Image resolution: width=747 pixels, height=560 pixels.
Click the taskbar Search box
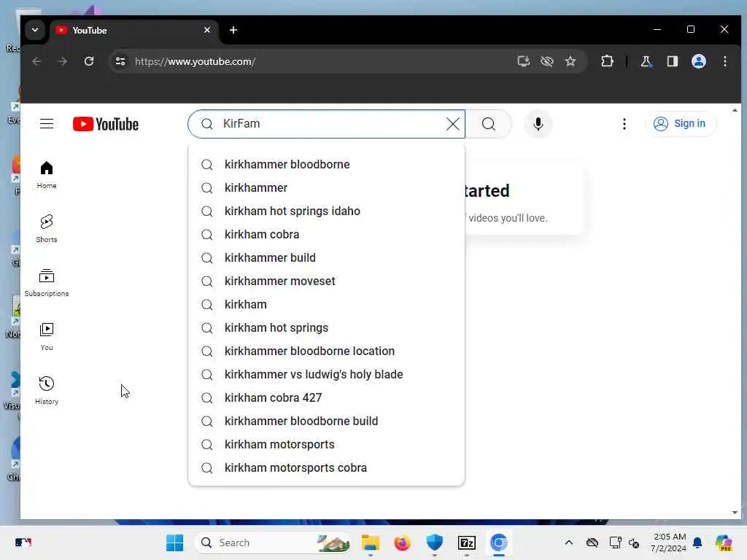pos(274,542)
